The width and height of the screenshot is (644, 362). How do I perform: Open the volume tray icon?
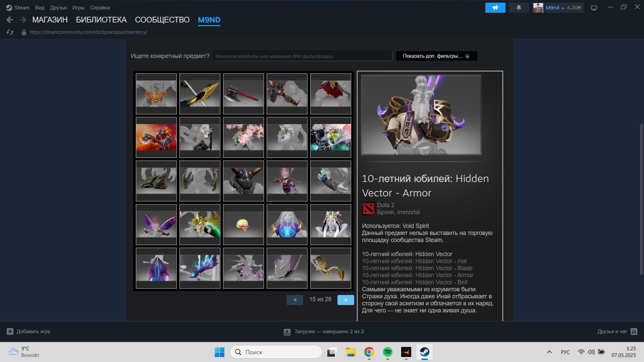(x=591, y=352)
